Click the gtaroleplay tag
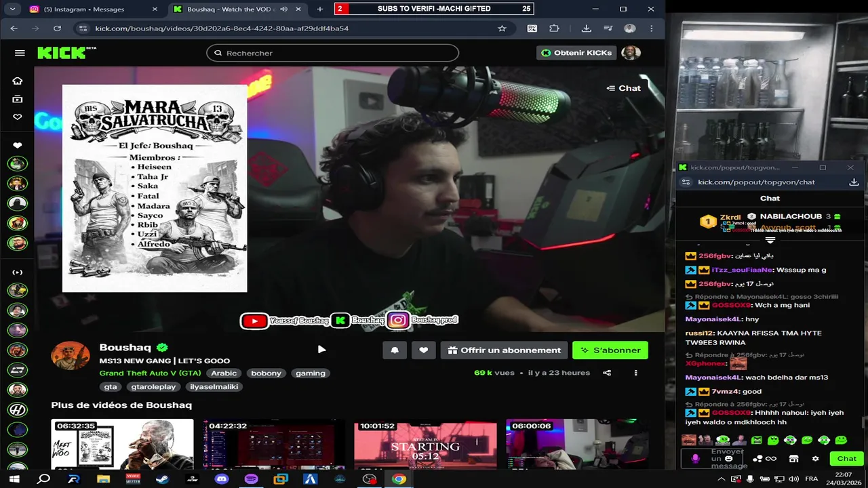Screen dimensions: 868x488 (153, 387)
